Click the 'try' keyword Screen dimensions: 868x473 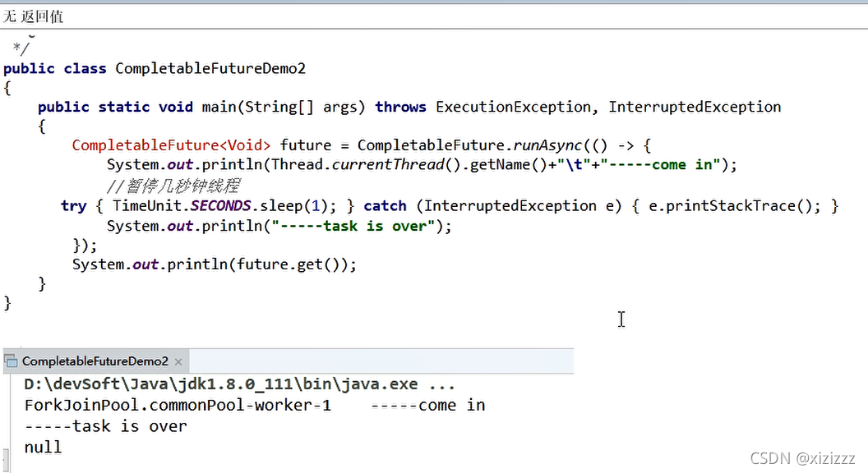tap(74, 206)
